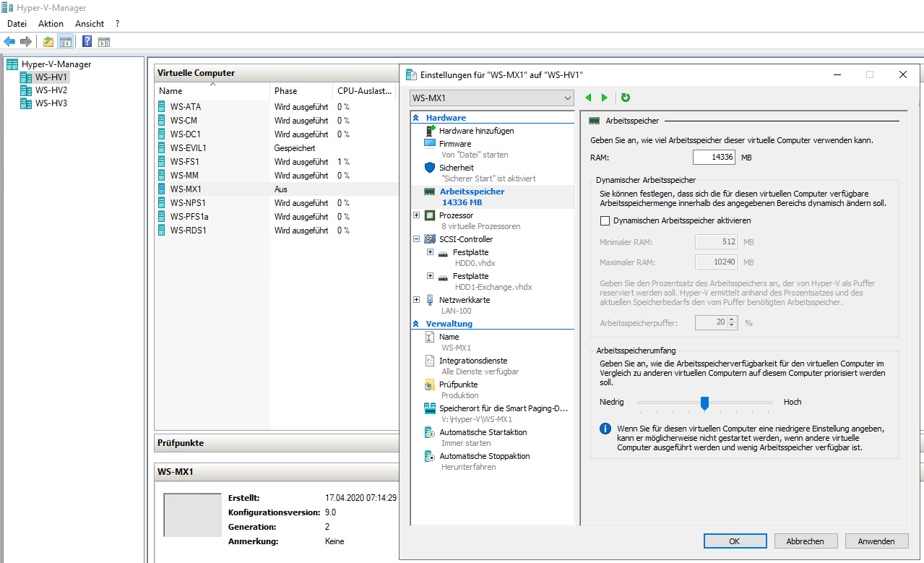
Task: Click the Minimaler RAM field
Action: (715, 242)
